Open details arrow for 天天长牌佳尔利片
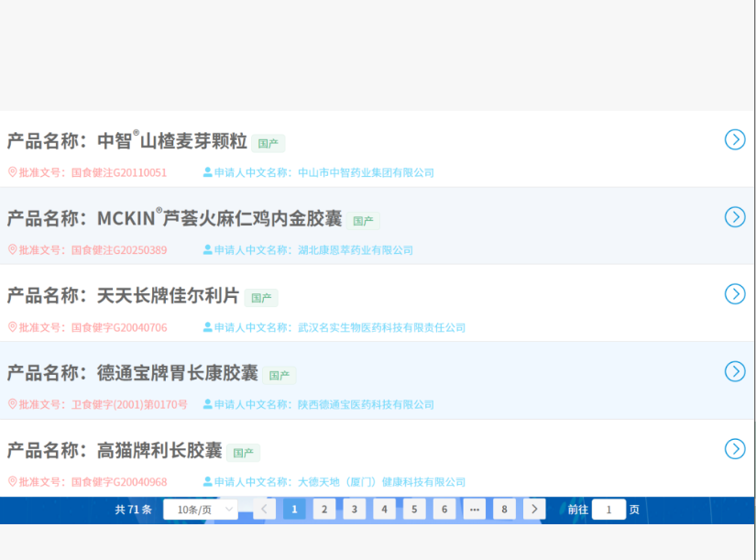This screenshot has width=756, height=560. coord(735,293)
